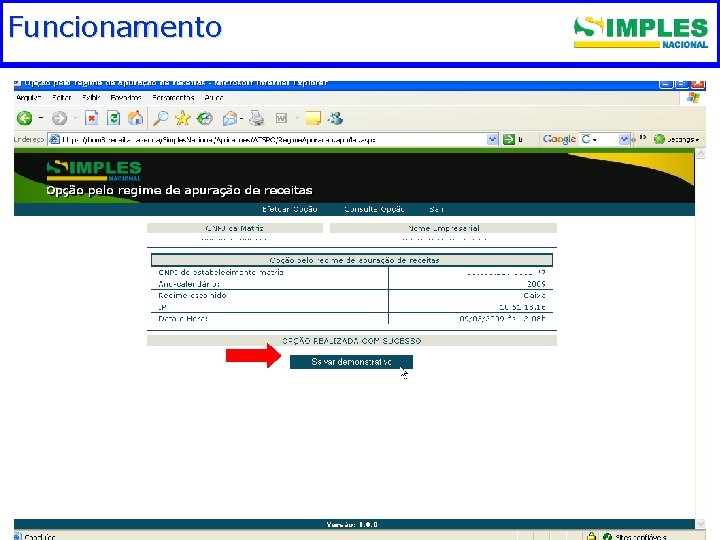Open the Favoritos menu

(x=126, y=97)
